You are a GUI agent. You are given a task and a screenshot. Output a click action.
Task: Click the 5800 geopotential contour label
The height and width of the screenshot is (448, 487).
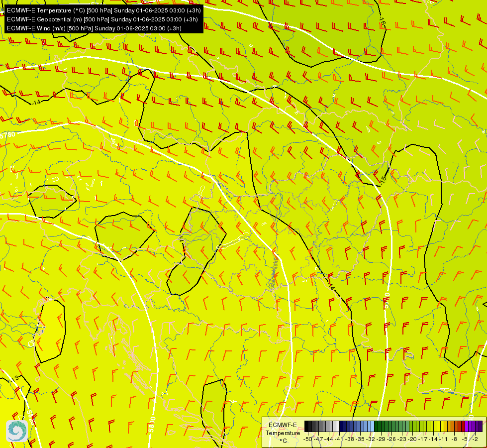pyautogui.click(x=152, y=425)
